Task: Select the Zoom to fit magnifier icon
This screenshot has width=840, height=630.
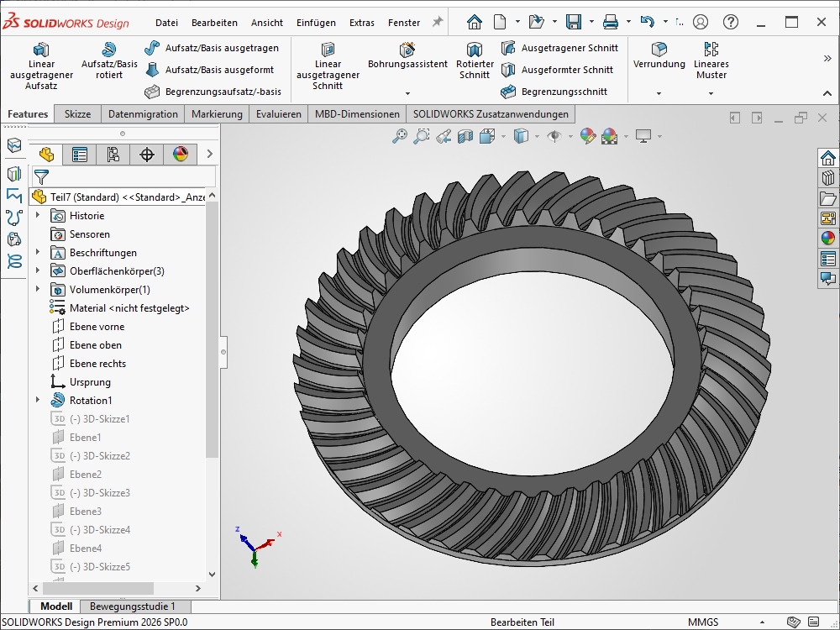Action: (400, 135)
